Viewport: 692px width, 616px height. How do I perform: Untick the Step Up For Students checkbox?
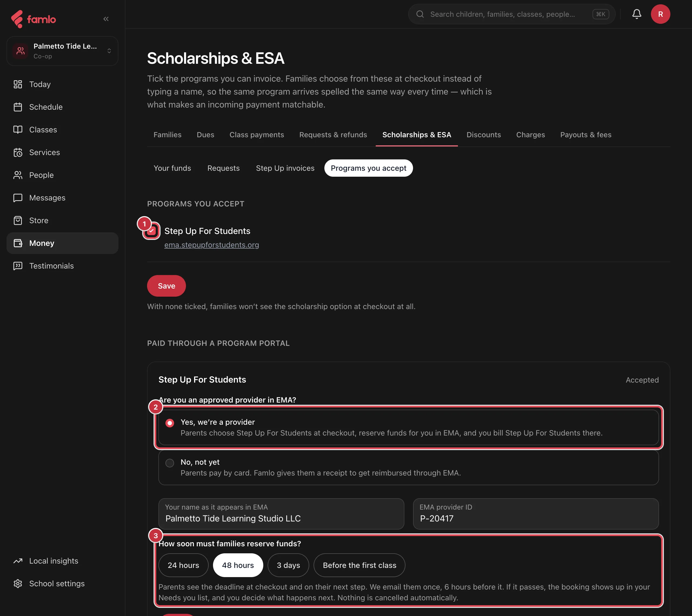coord(151,231)
